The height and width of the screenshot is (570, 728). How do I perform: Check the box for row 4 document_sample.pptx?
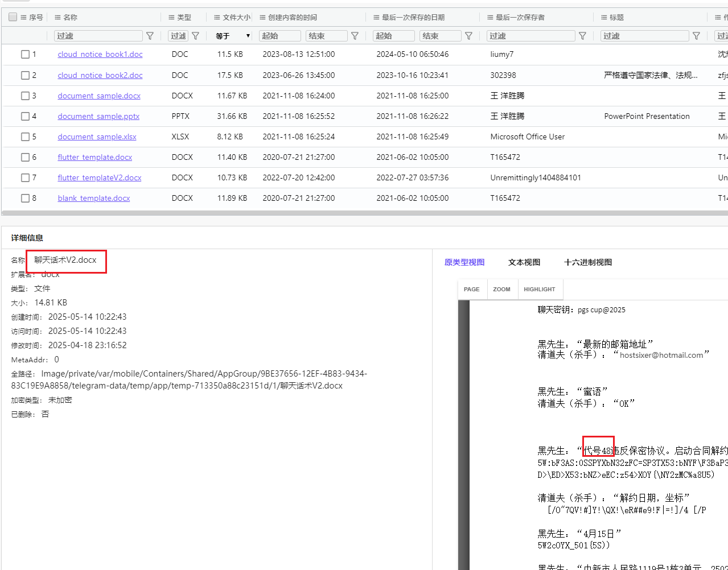[x=25, y=116]
